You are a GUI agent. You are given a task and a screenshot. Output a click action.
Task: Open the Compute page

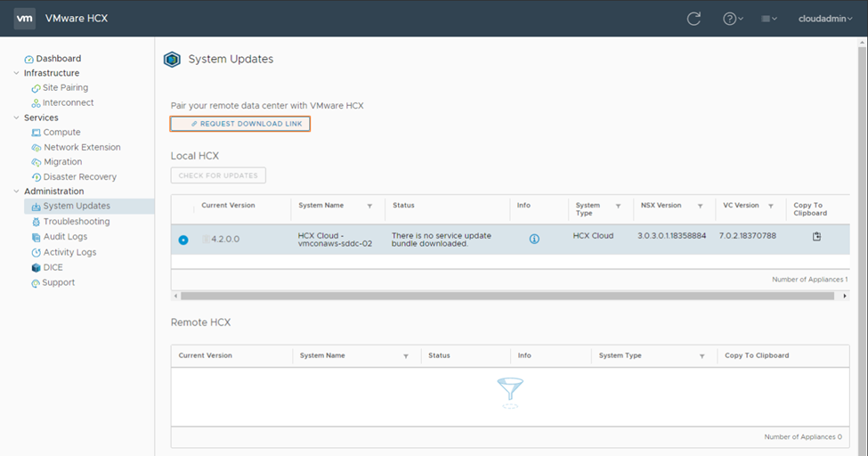62,133
